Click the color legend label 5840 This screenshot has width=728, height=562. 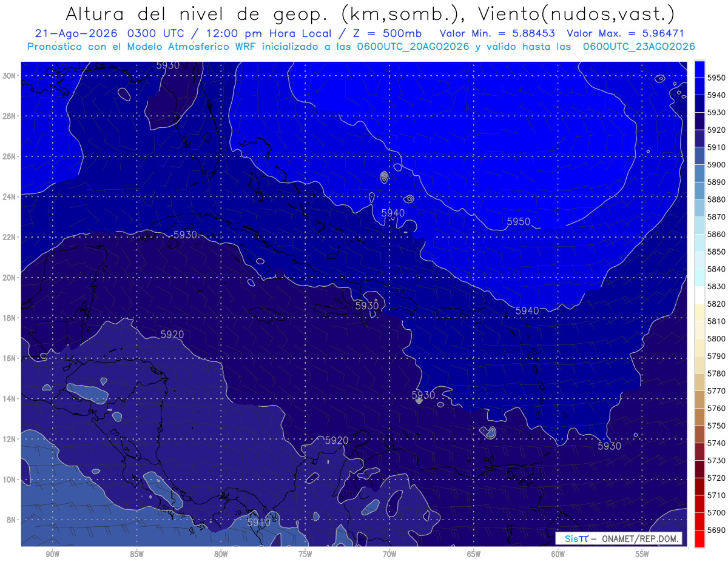[x=716, y=269]
